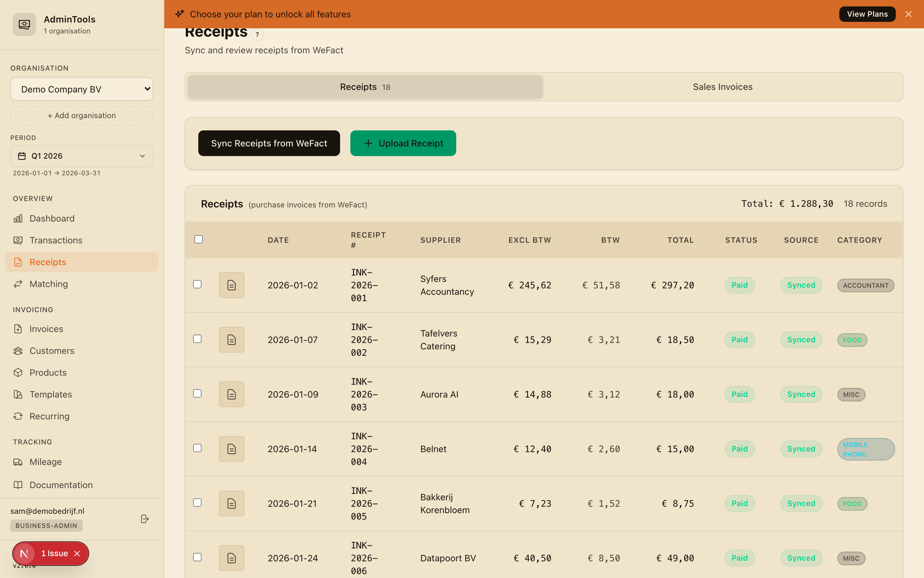Image resolution: width=924 pixels, height=578 pixels.
Task: Click the total amount € 297,20
Action: 672,285
